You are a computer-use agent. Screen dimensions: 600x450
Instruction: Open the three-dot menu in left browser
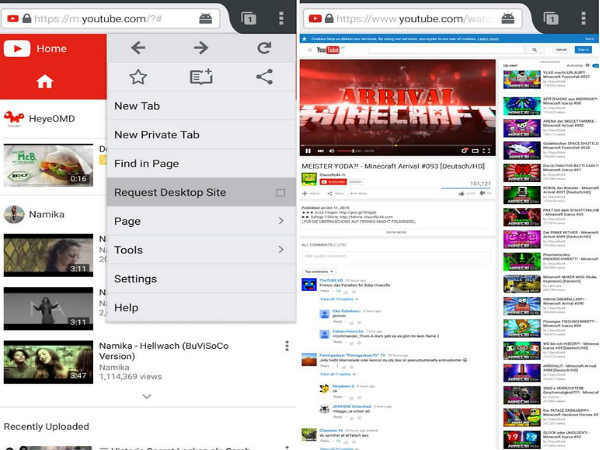pos(281,18)
